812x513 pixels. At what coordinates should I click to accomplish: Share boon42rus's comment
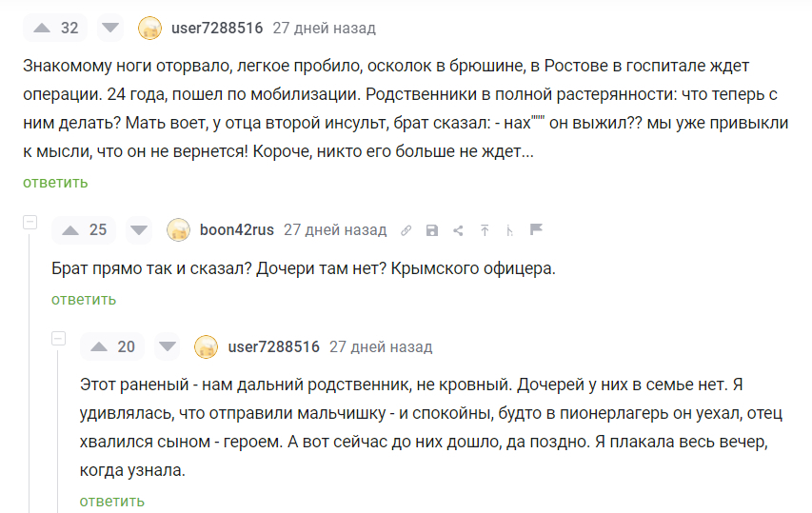pos(458,230)
